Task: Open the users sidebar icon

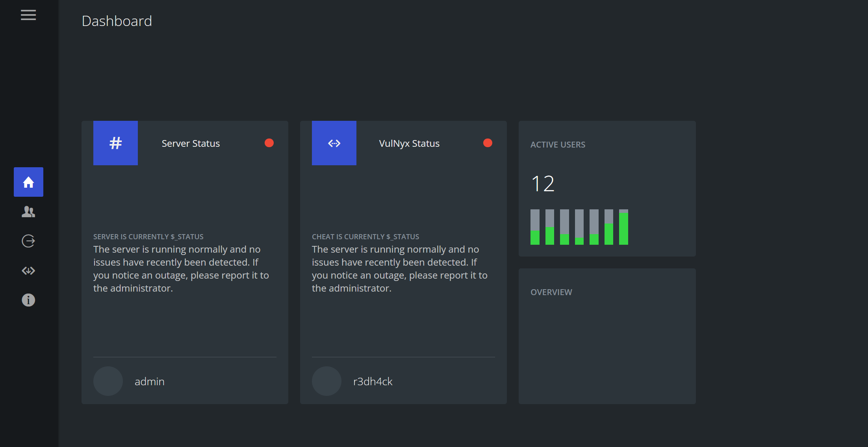Action: coord(28,212)
